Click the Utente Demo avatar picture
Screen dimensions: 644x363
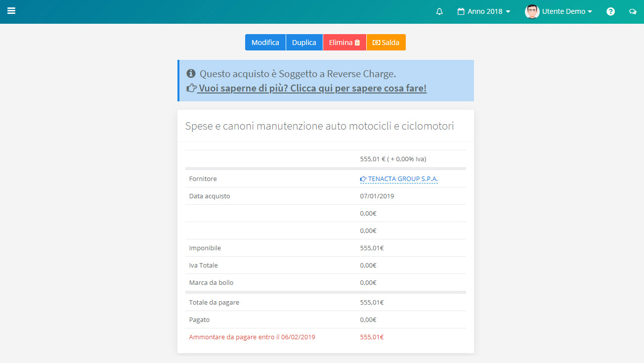[x=532, y=11]
